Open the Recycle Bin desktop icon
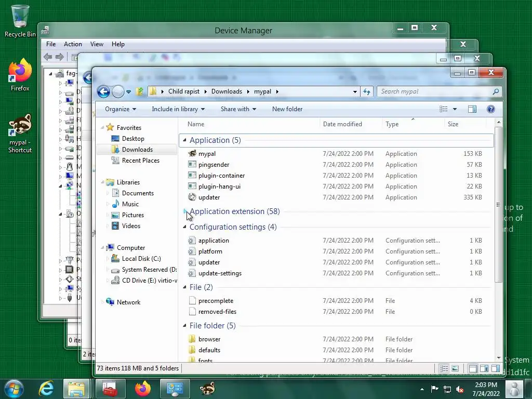The image size is (532, 399). tap(20, 21)
